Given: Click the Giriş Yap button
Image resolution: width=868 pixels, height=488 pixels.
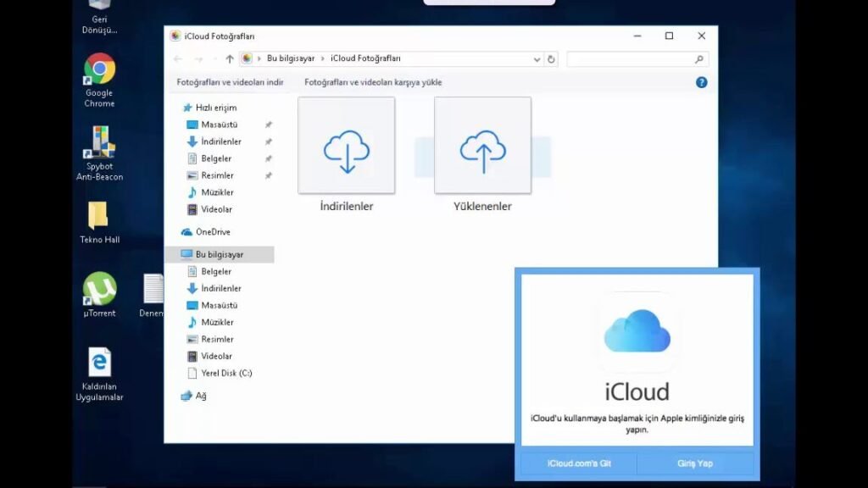Looking at the screenshot, I should point(695,463).
